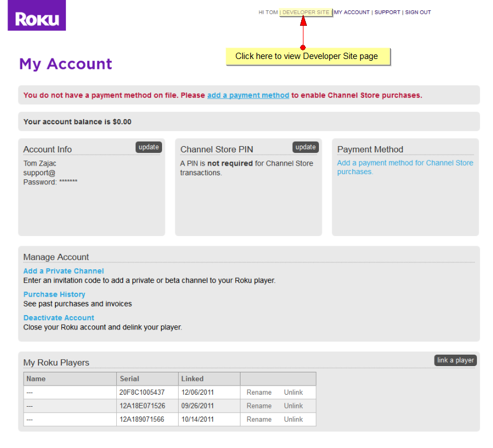This screenshot has height=448, width=493.
Task: Click linked date 10/14/2011
Action: point(198,419)
